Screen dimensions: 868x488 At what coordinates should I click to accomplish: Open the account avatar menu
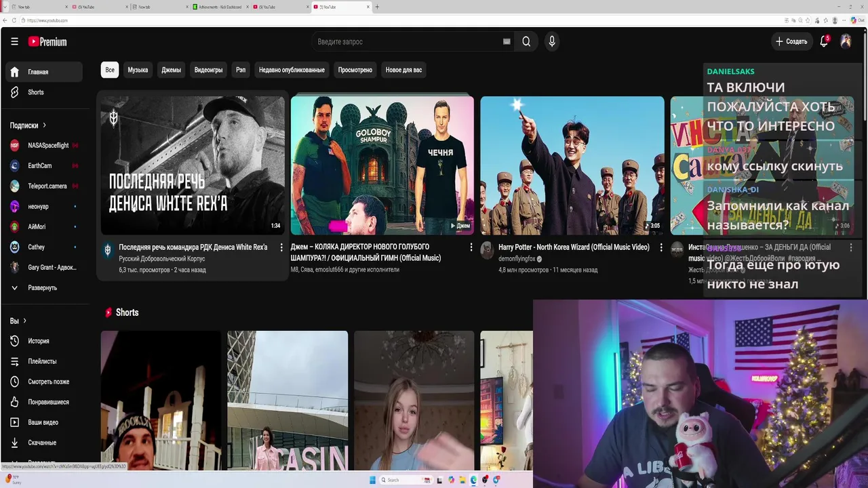point(846,41)
